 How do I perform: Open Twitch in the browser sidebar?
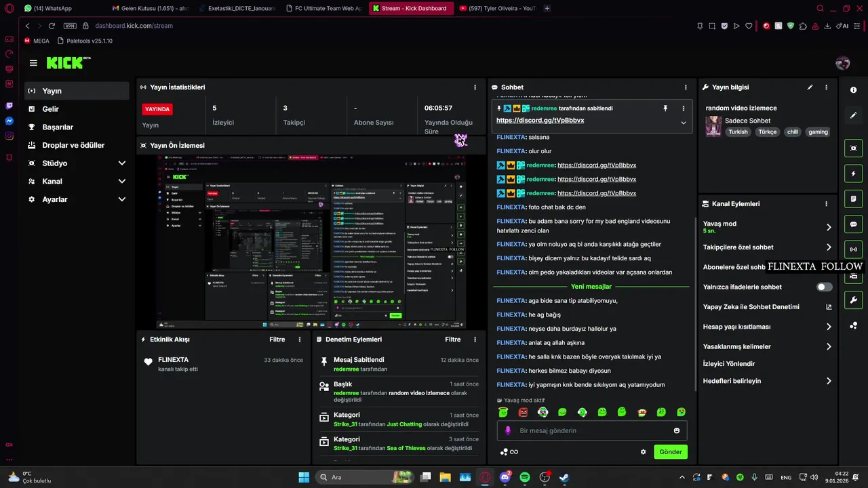(x=9, y=106)
